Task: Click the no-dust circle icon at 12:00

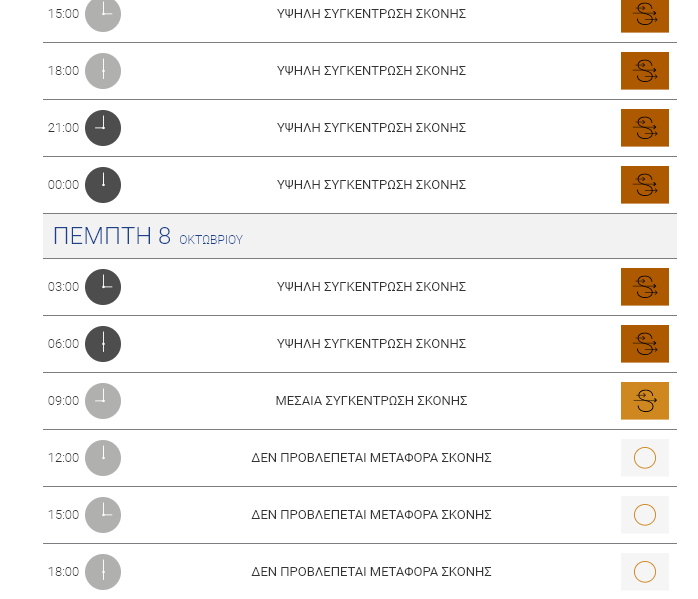Action: pyautogui.click(x=645, y=457)
